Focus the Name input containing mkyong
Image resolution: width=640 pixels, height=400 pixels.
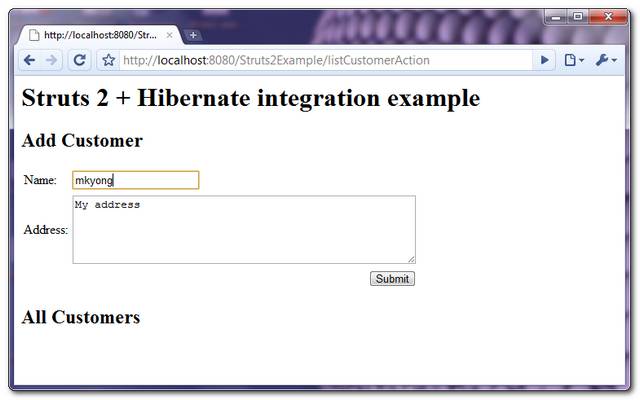tap(136, 180)
